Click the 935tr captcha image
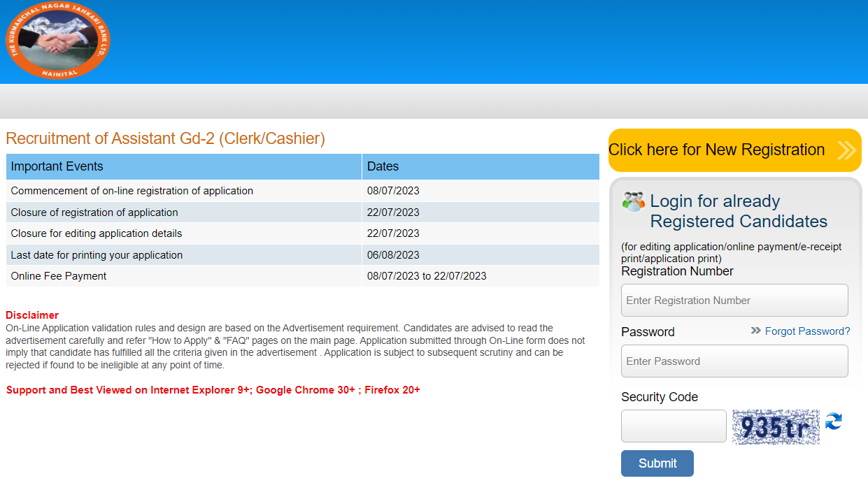The image size is (868, 483). tap(776, 427)
